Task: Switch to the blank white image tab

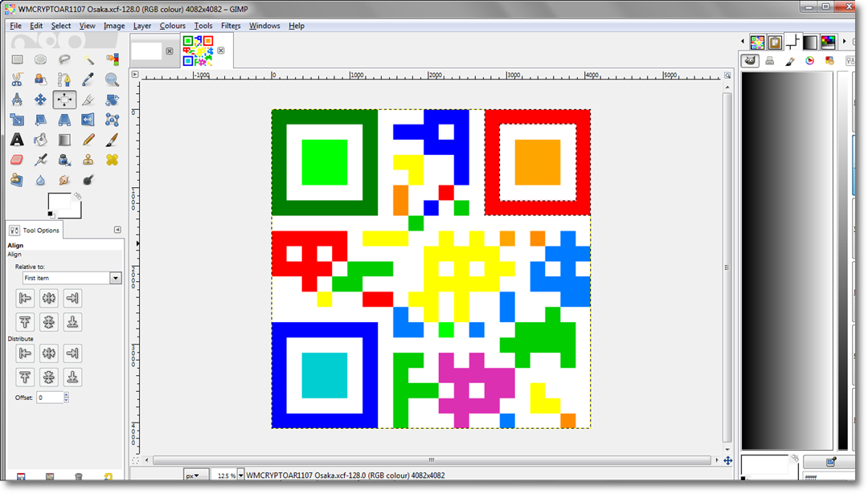Action: pyautogui.click(x=147, y=51)
